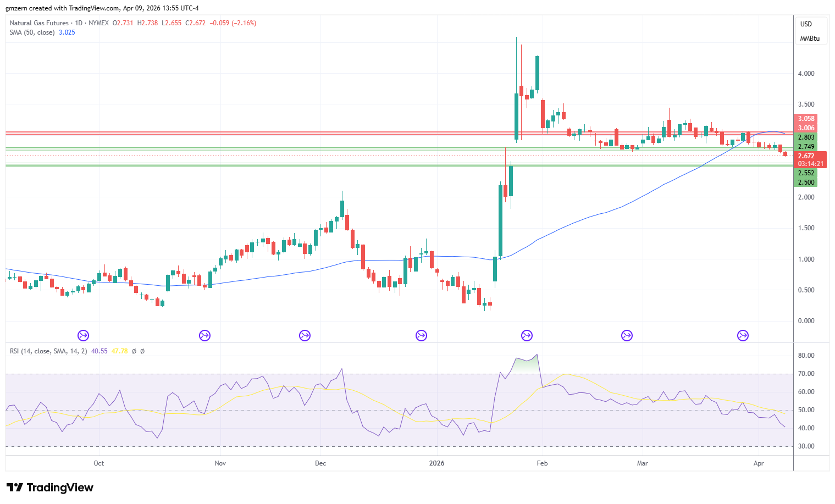Click the low price L2.655
835x504 pixels.
[x=172, y=23]
